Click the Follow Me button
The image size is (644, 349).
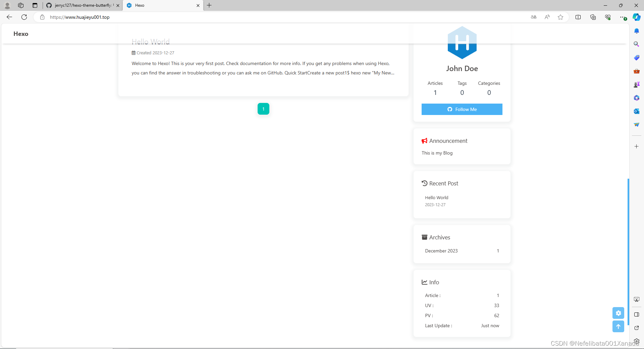(x=462, y=109)
